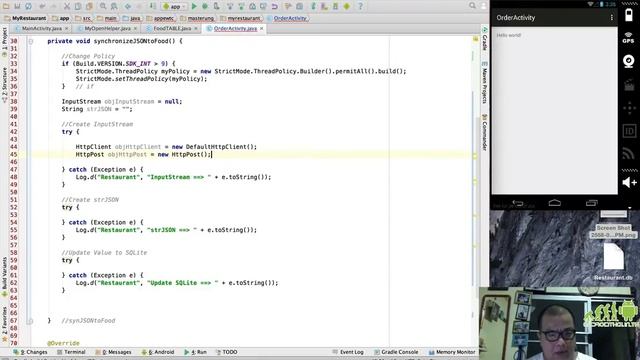
Task: Close the FoodTABLE.java tab
Action: point(196,29)
